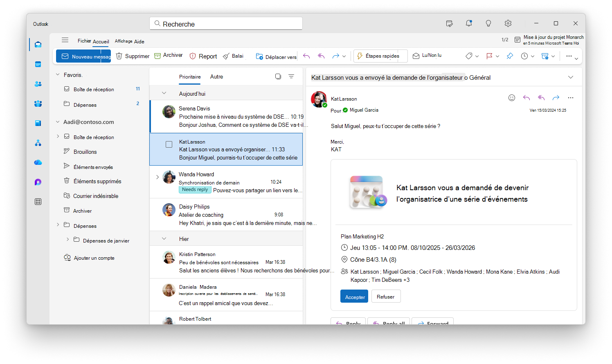
Task: Click the Pin message icon in toolbar
Action: (x=510, y=56)
